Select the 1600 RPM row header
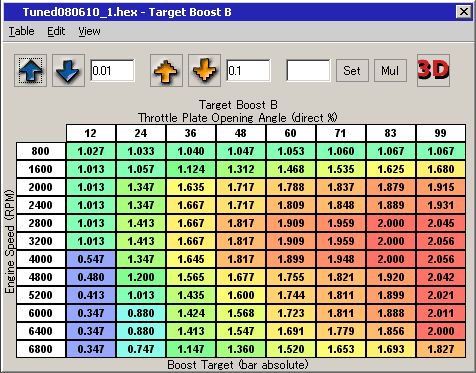 click(41, 169)
